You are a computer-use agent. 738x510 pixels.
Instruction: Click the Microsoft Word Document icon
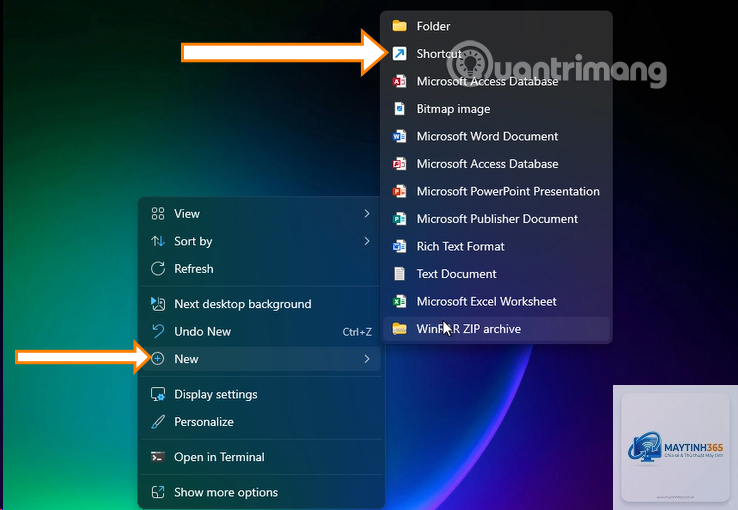[x=400, y=136]
